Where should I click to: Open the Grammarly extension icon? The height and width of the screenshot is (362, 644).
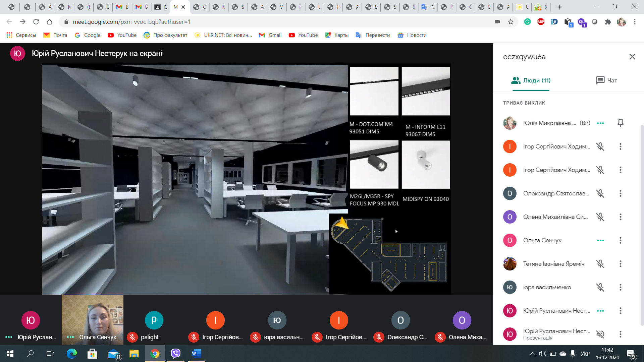527,22
